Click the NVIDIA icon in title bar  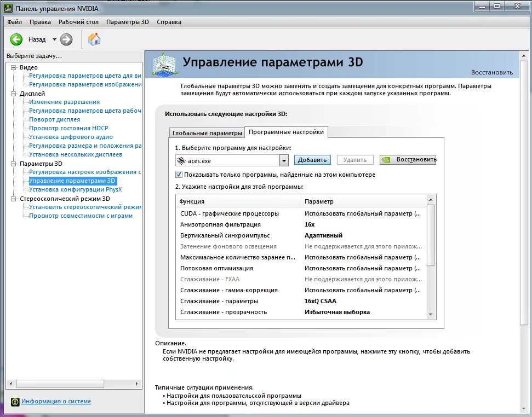[8, 8]
